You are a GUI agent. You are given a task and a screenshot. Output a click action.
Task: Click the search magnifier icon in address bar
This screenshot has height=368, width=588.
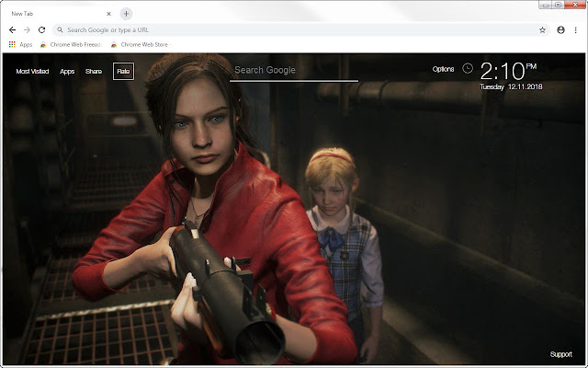tap(60, 29)
